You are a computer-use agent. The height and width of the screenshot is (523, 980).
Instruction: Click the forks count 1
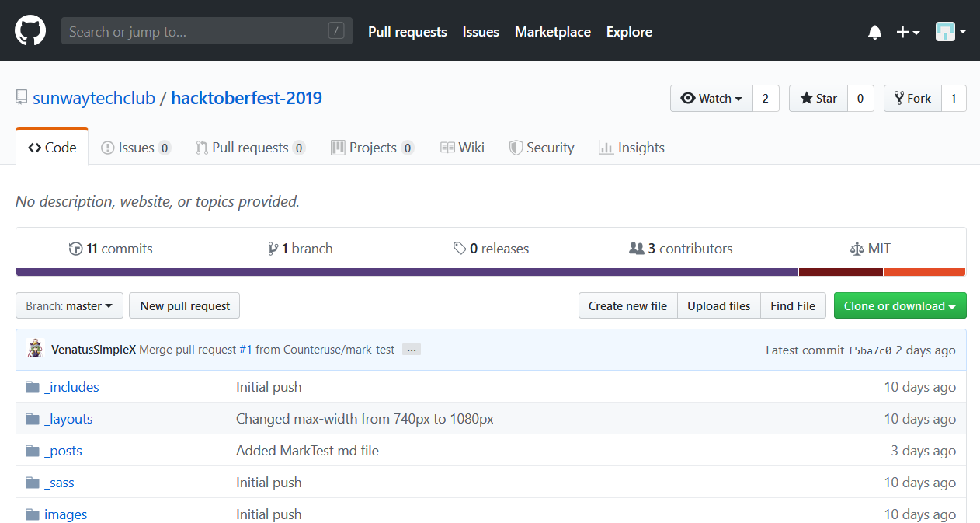coord(954,99)
